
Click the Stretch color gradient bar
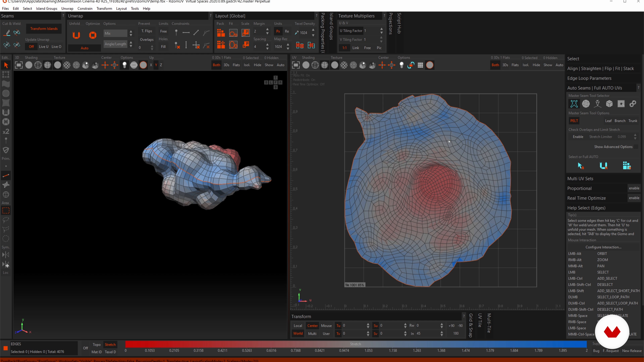356,344
